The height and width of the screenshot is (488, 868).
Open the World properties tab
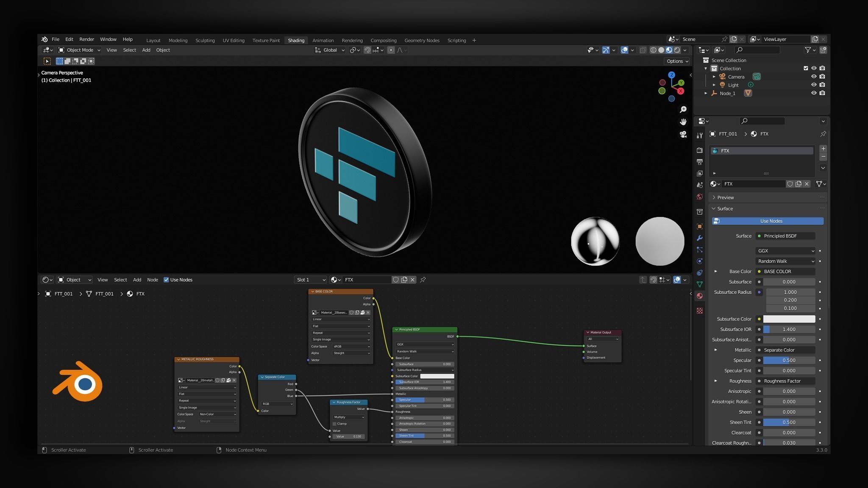tap(700, 197)
